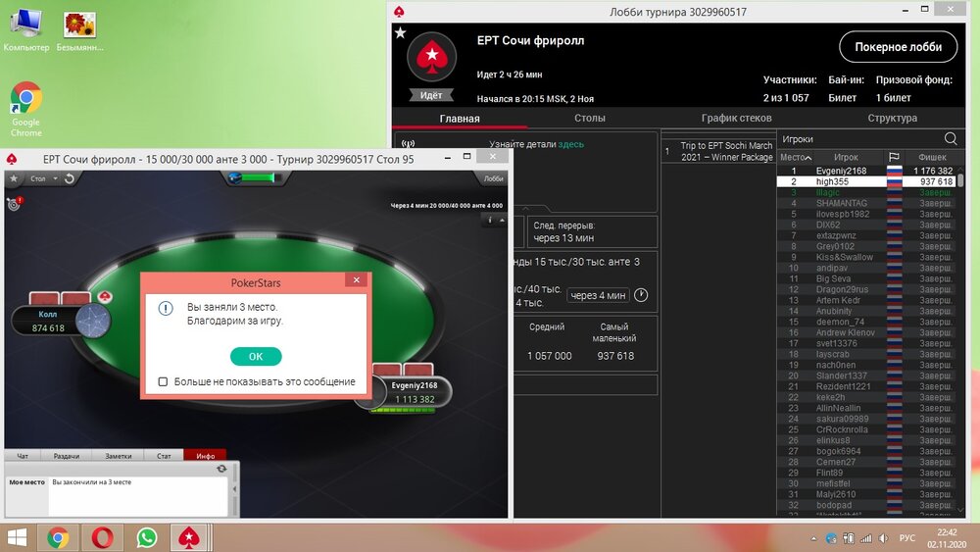
Task: Click the star icon in tournament lobby header
Action: (x=401, y=32)
